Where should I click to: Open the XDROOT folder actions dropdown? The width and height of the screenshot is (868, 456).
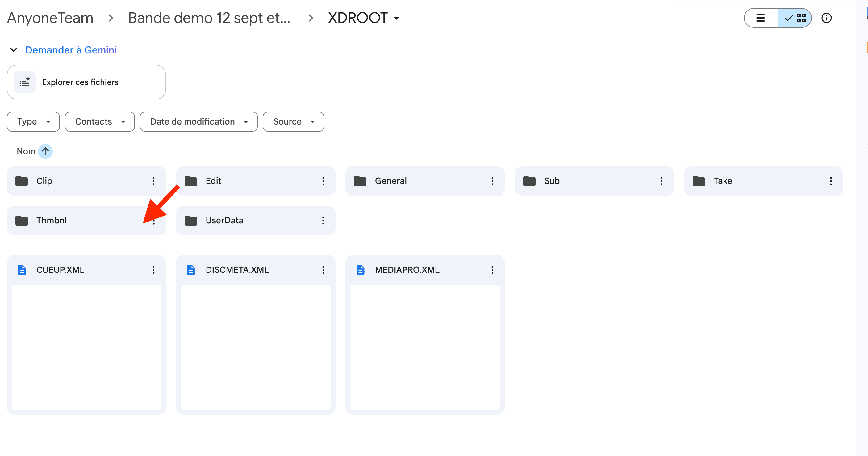point(396,18)
